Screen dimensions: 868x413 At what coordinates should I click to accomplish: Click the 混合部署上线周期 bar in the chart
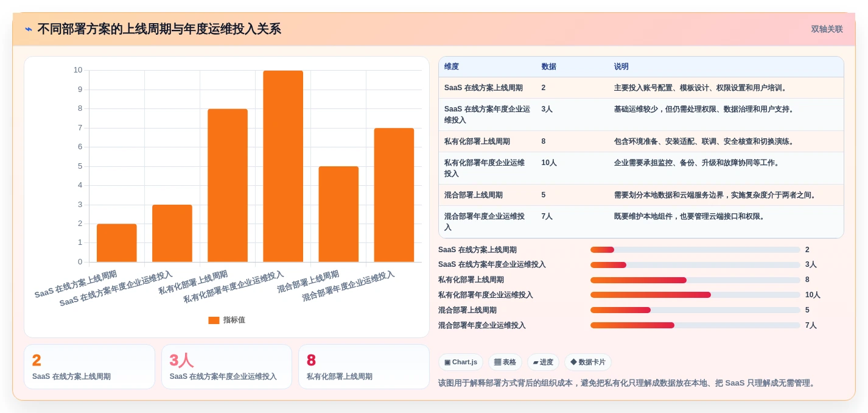coord(338,214)
